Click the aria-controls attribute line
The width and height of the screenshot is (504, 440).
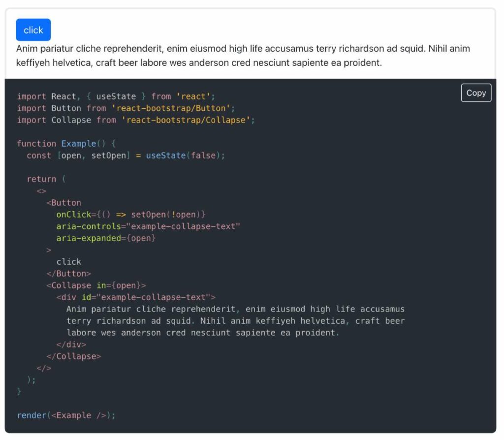[149, 227]
